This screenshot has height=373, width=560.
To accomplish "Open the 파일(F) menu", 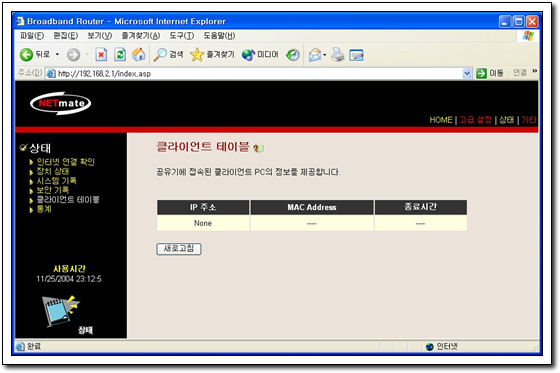I will point(32,36).
